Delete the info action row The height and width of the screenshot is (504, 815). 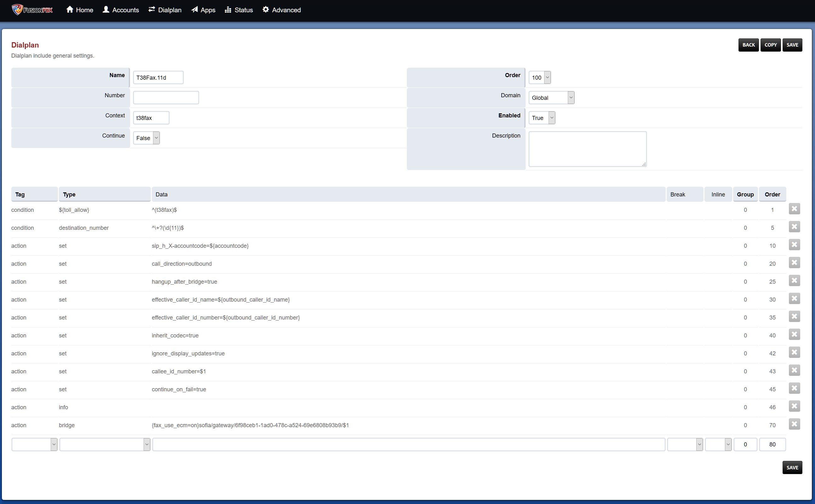click(x=794, y=406)
